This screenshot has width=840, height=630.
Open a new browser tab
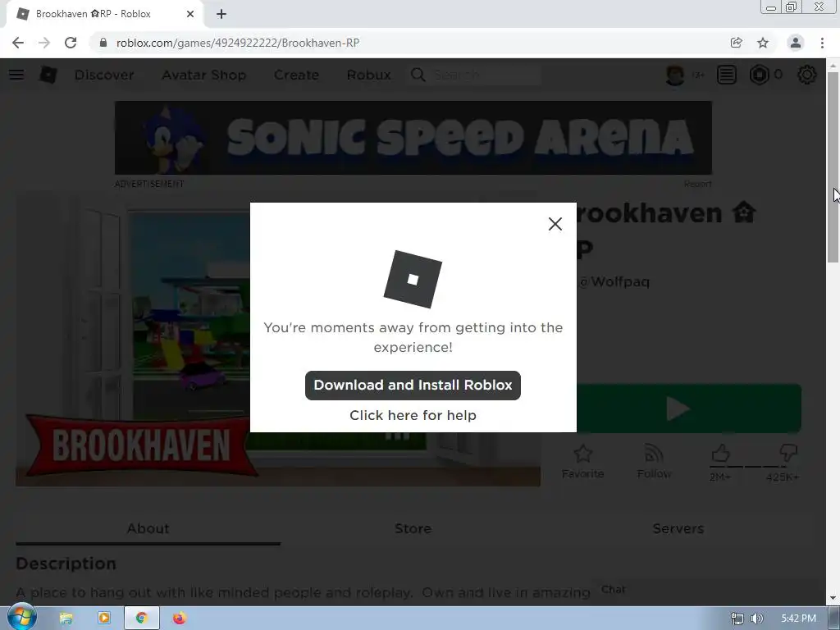(221, 14)
